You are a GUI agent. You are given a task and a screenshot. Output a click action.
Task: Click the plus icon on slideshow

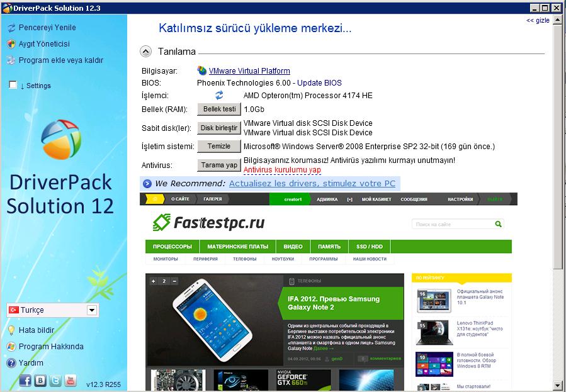click(x=154, y=281)
